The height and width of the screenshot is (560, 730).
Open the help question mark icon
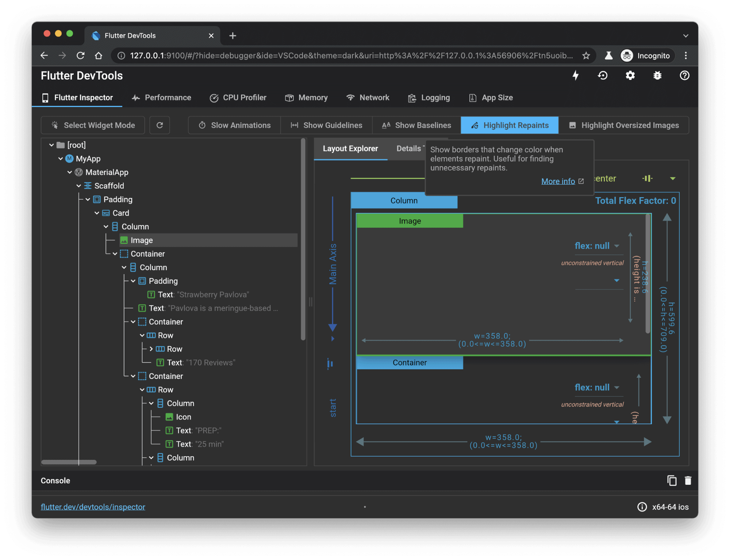pyautogui.click(x=684, y=76)
